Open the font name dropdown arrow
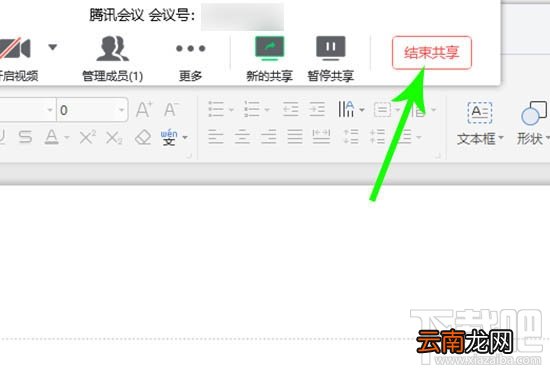This screenshot has width=550, height=370. pos(50,110)
